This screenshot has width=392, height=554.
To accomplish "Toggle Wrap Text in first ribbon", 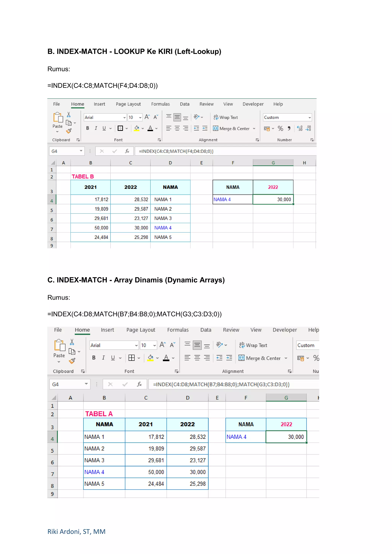I will coord(226,117).
